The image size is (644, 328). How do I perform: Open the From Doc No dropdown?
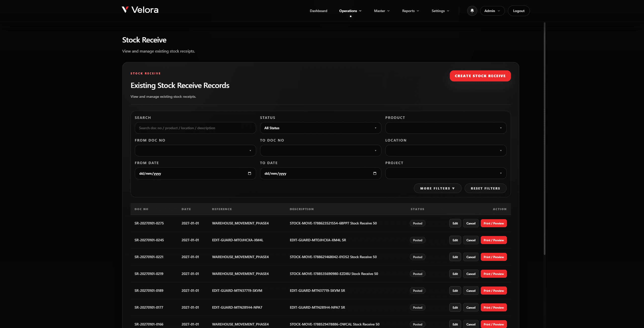tap(195, 151)
